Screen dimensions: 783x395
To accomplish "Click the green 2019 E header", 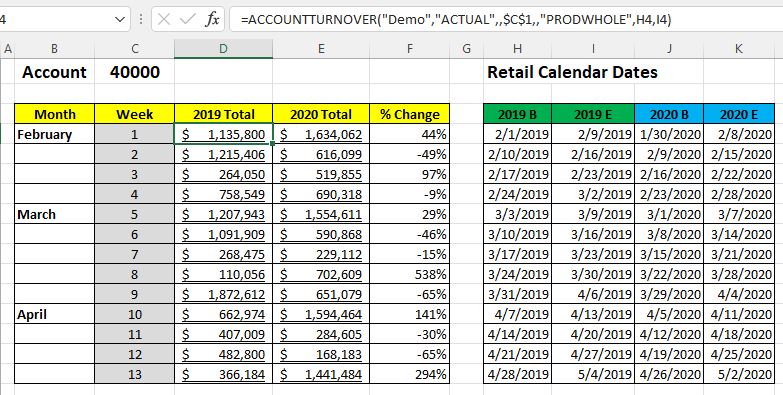I will point(593,114).
